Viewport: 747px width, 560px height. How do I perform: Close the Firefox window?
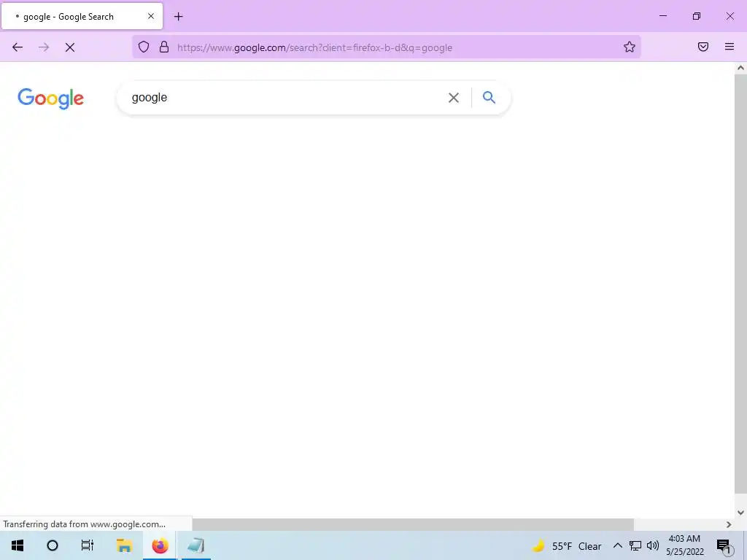point(729,16)
